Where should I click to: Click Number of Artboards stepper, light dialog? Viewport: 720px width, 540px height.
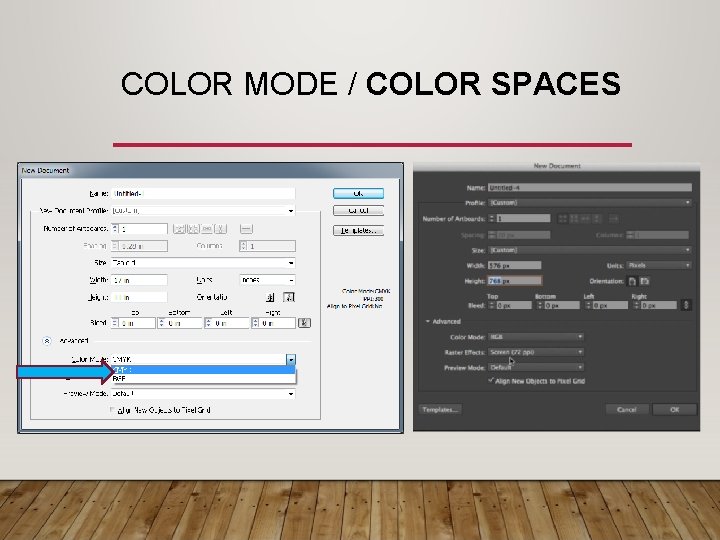tap(115, 229)
